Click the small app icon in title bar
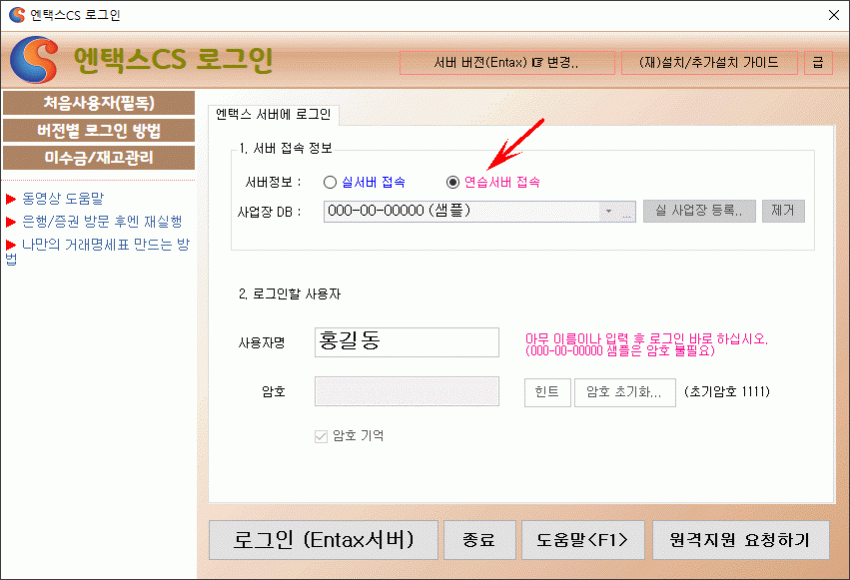This screenshot has width=850, height=580. pos(17,15)
